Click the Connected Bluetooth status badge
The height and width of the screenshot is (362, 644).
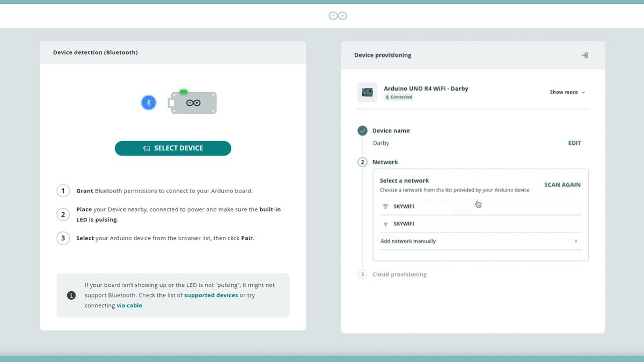[x=399, y=97]
